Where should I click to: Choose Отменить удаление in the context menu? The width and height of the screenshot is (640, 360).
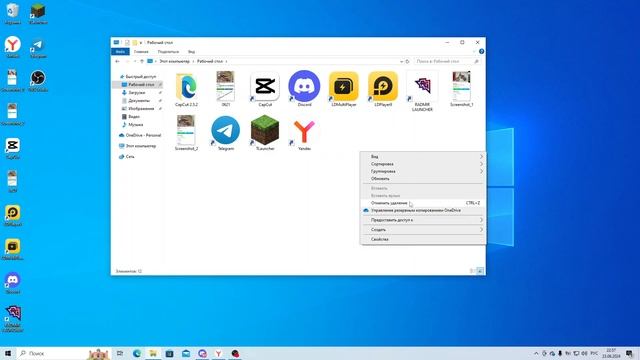423,203
